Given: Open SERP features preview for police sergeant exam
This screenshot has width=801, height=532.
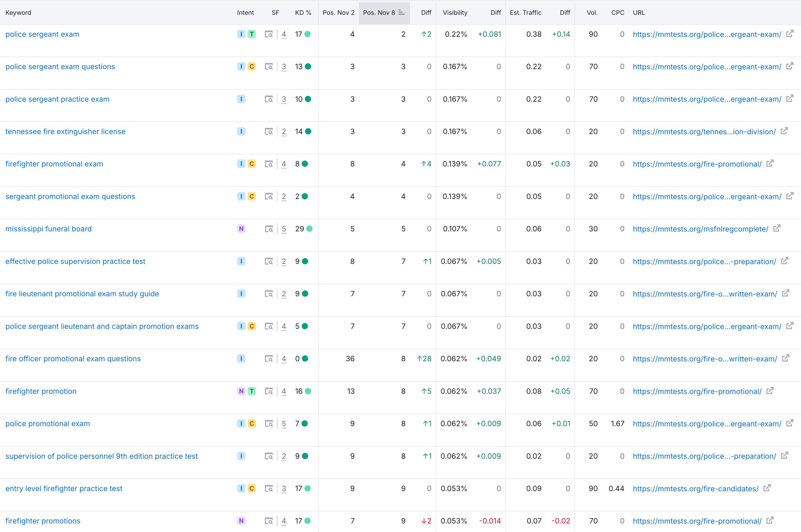Looking at the screenshot, I should pyautogui.click(x=269, y=34).
